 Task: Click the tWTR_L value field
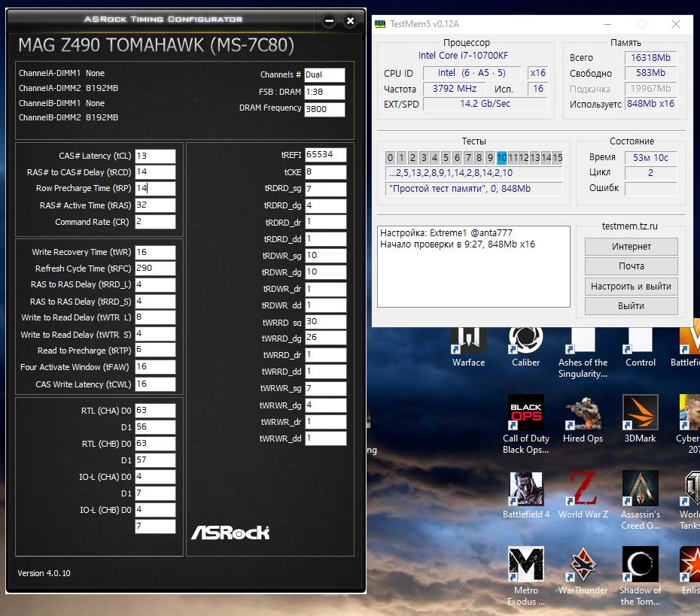coord(155,317)
